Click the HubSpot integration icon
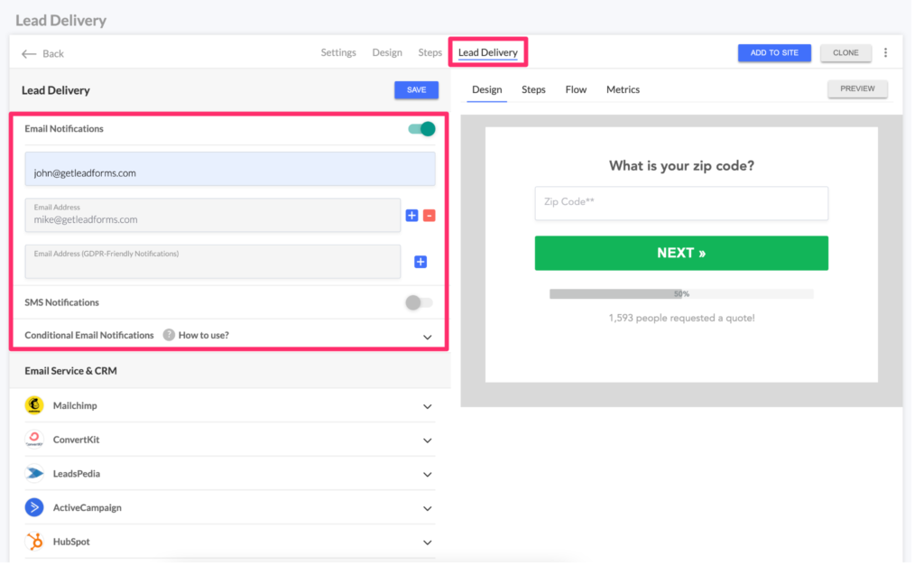This screenshot has width=924, height=575. coord(34,541)
